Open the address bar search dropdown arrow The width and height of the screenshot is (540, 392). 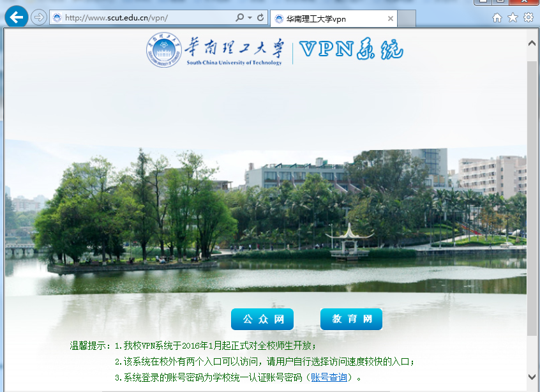[x=250, y=17]
